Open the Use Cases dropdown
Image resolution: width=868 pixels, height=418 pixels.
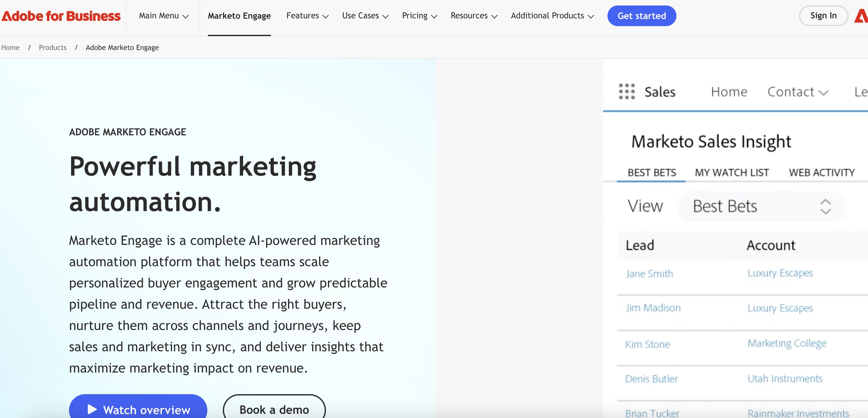[365, 16]
